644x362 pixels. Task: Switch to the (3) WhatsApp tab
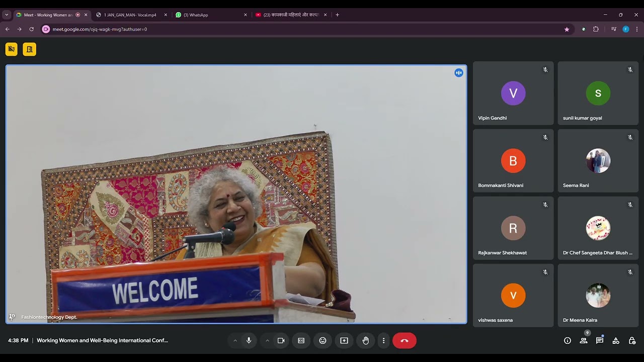(210, 15)
